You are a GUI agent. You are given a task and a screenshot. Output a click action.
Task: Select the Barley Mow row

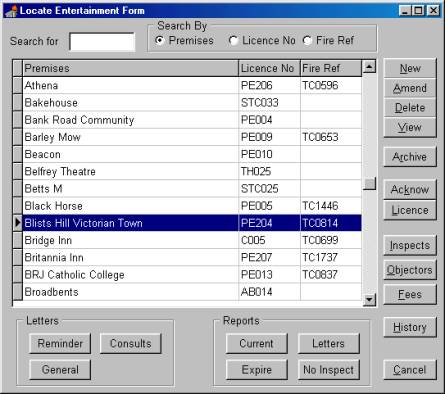click(192, 137)
